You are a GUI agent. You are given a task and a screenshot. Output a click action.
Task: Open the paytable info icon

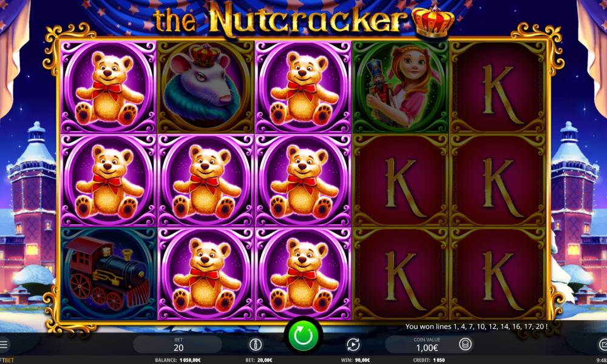coord(256,344)
